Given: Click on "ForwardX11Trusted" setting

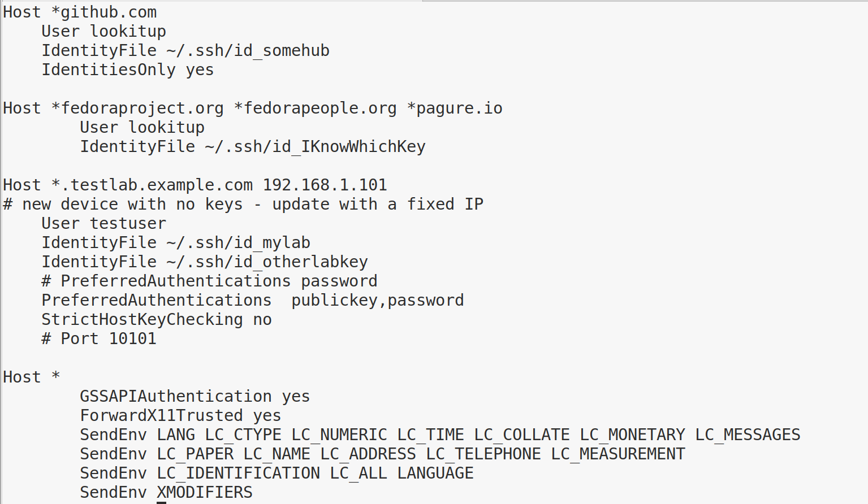Looking at the screenshot, I should pos(161,416).
